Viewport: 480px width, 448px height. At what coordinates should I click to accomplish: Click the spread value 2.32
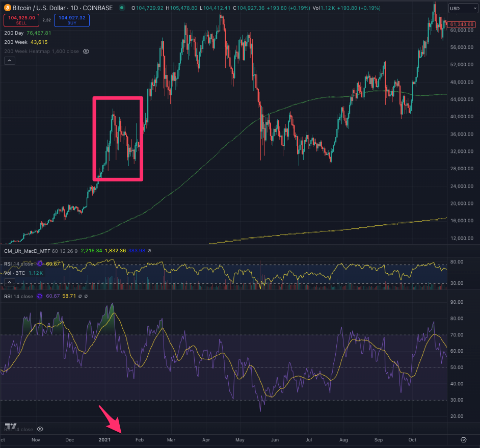click(x=46, y=20)
